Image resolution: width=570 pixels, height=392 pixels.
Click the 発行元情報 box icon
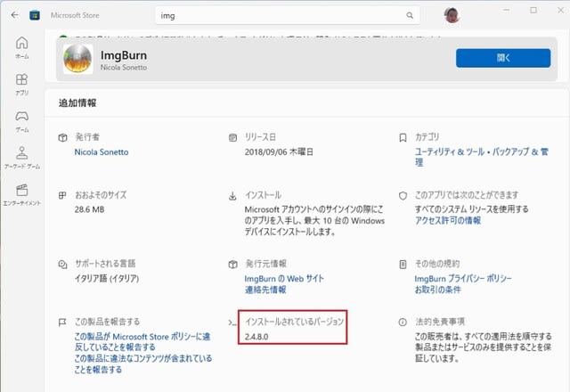232,265
